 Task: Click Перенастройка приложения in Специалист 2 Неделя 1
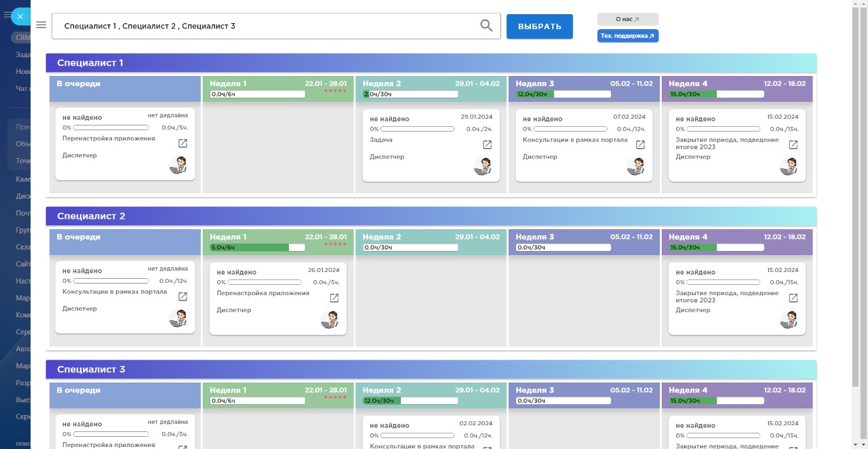pyautogui.click(x=263, y=293)
